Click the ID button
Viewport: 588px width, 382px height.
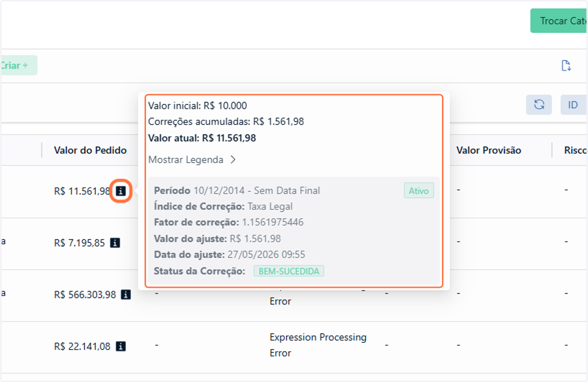(573, 105)
